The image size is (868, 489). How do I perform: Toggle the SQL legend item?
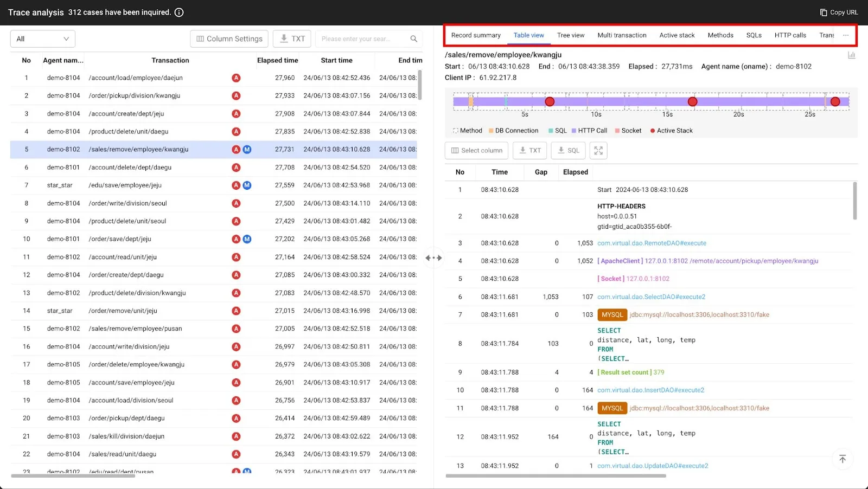(x=558, y=131)
